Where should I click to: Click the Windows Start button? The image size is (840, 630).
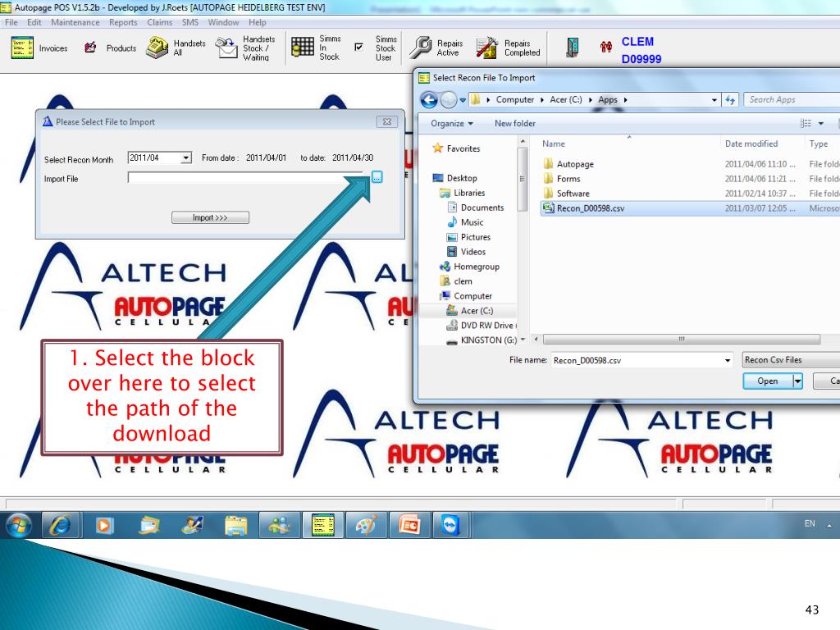[19, 526]
